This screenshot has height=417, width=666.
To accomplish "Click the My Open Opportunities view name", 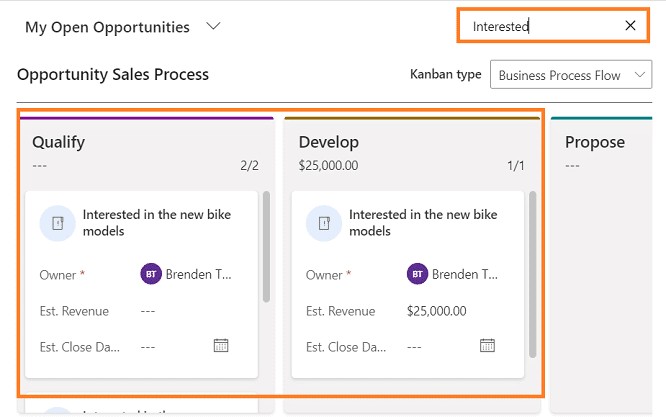I will pyautogui.click(x=107, y=27).
